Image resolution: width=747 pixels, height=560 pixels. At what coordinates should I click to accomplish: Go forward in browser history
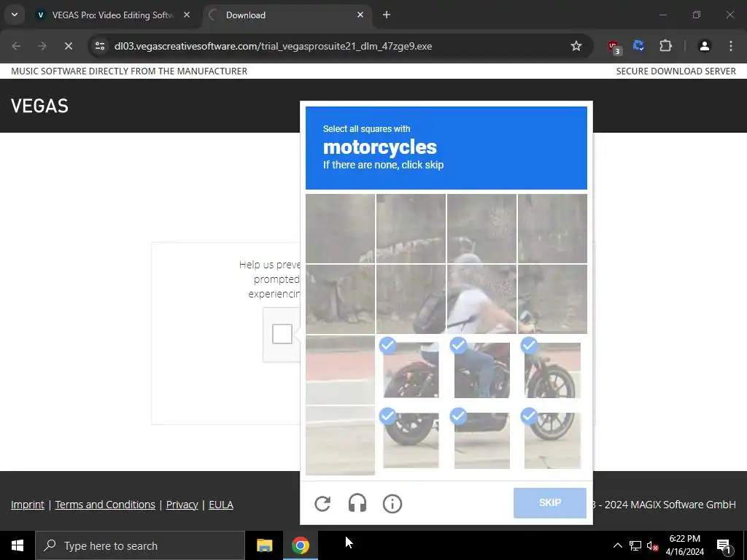click(x=42, y=46)
